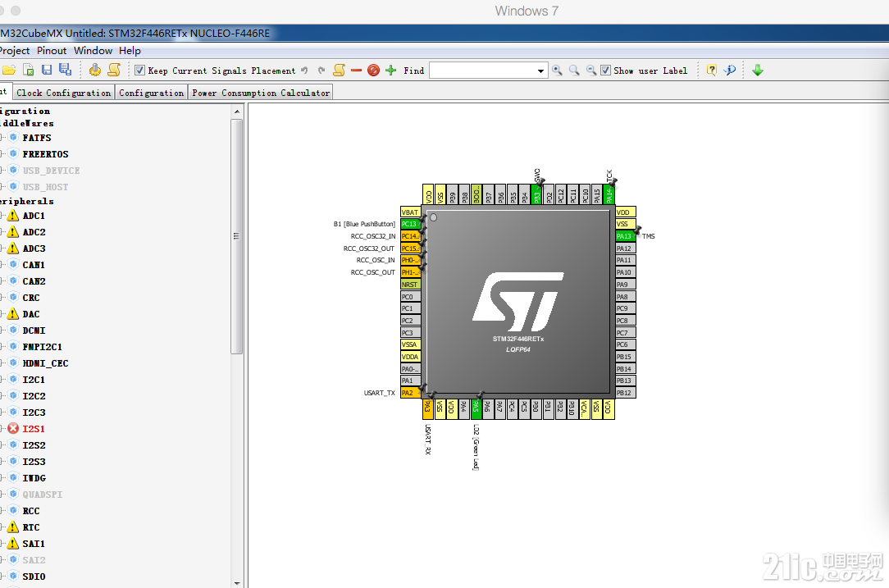This screenshot has height=588, width=889.
Task: Select the DCMI peripheral
Action: coord(34,330)
